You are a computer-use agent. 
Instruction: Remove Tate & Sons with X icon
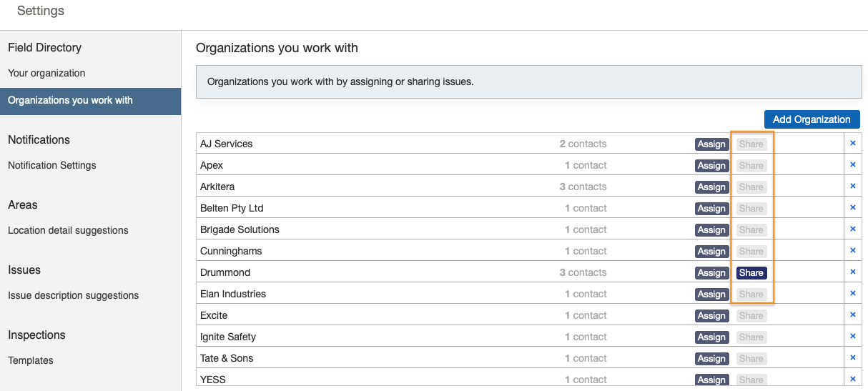point(852,357)
